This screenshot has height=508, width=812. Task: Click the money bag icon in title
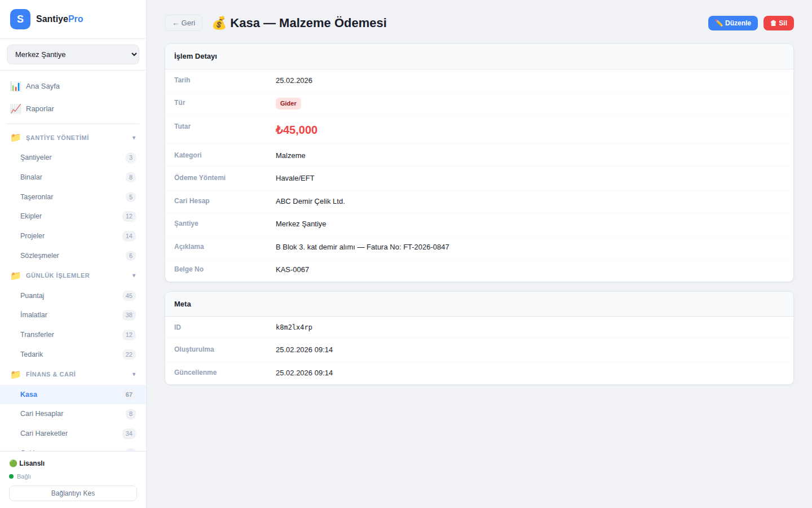[x=219, y=23]
